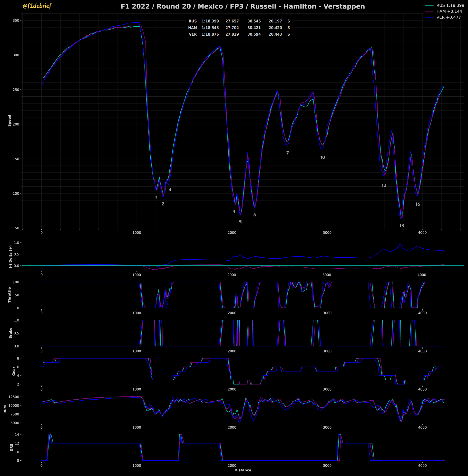Click the corner 13 marker label
This screenshot has height=476, width=468.
(x=401, y=226)
